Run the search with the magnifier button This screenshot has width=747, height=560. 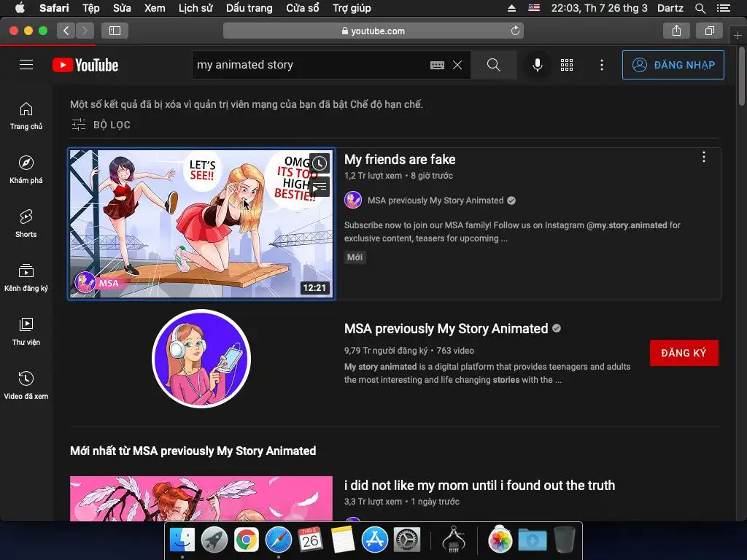494,65
